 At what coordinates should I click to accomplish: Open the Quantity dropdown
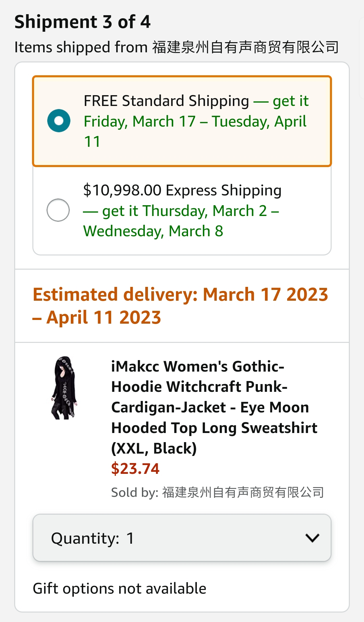[x=182, y=538]
